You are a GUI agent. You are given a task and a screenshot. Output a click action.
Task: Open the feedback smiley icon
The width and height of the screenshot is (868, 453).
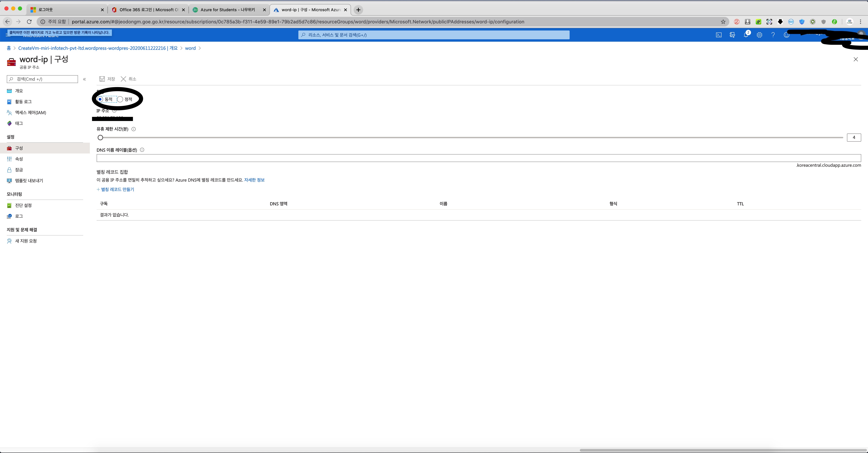point(786,35)
